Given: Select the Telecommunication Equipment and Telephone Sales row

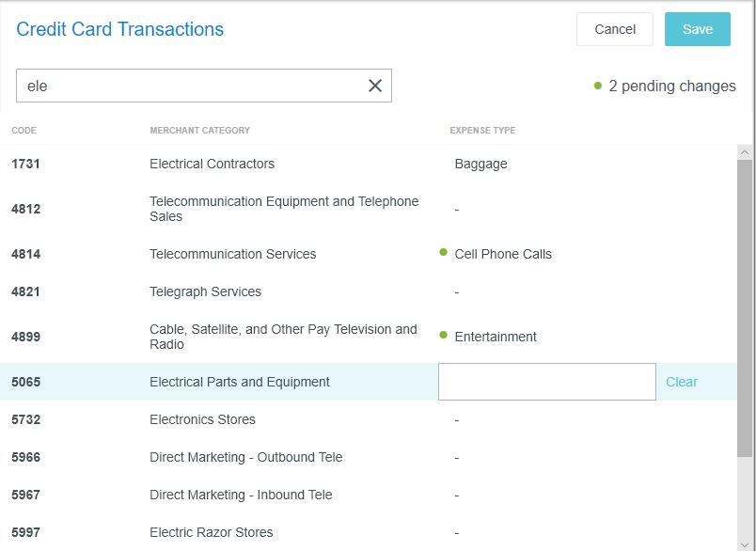Looking at the screenshot, I should [x=284, y=209].
